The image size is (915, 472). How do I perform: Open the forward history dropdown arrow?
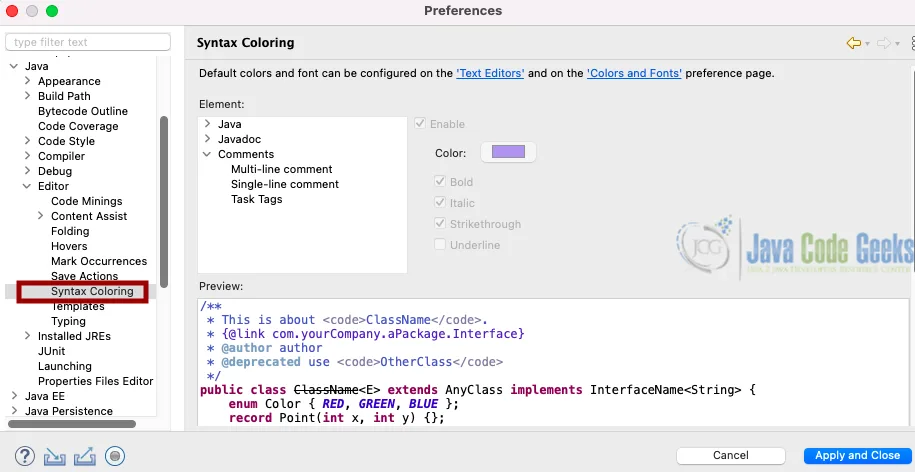897,44
